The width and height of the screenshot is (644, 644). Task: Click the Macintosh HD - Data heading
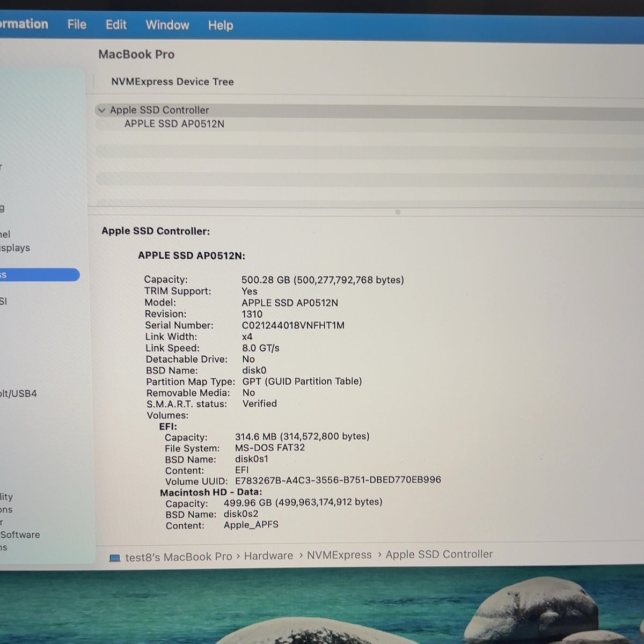(x=211, y=492)
